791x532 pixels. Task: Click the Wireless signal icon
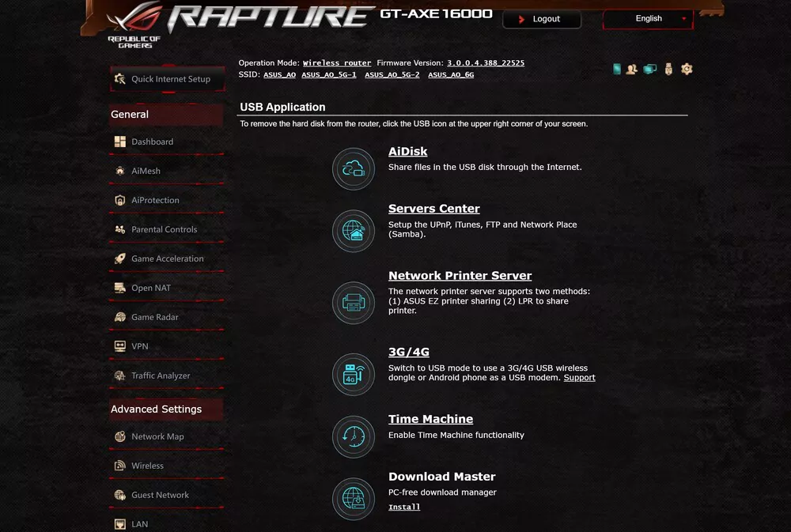tap(120, 466)
